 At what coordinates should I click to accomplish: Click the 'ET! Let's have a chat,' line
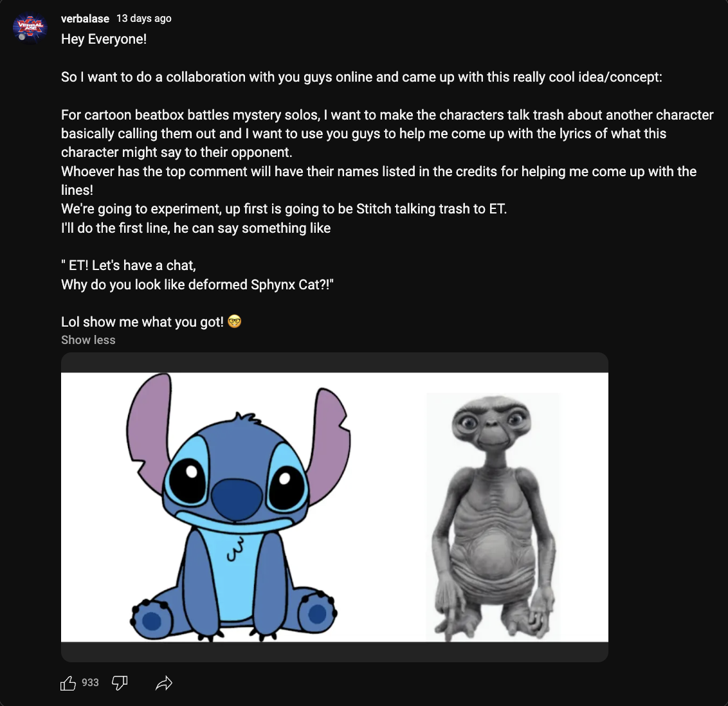(129, 265)
